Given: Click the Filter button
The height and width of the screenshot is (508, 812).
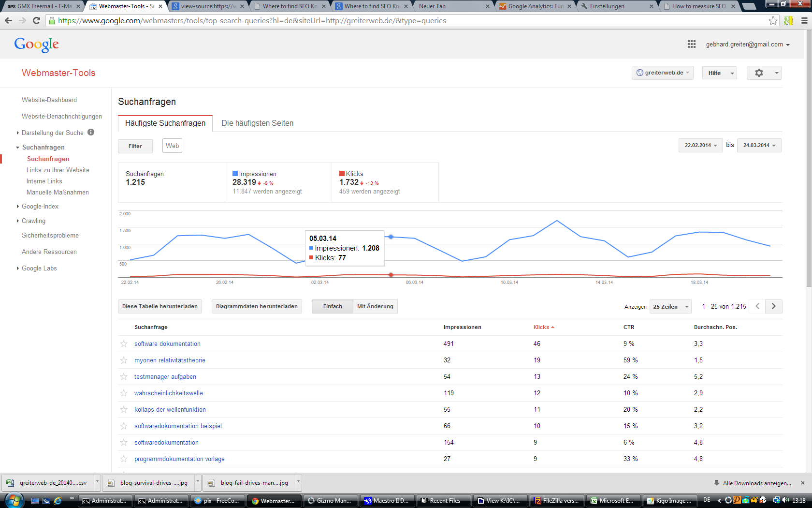Looking at the screenshot, I should coord(135,146).
